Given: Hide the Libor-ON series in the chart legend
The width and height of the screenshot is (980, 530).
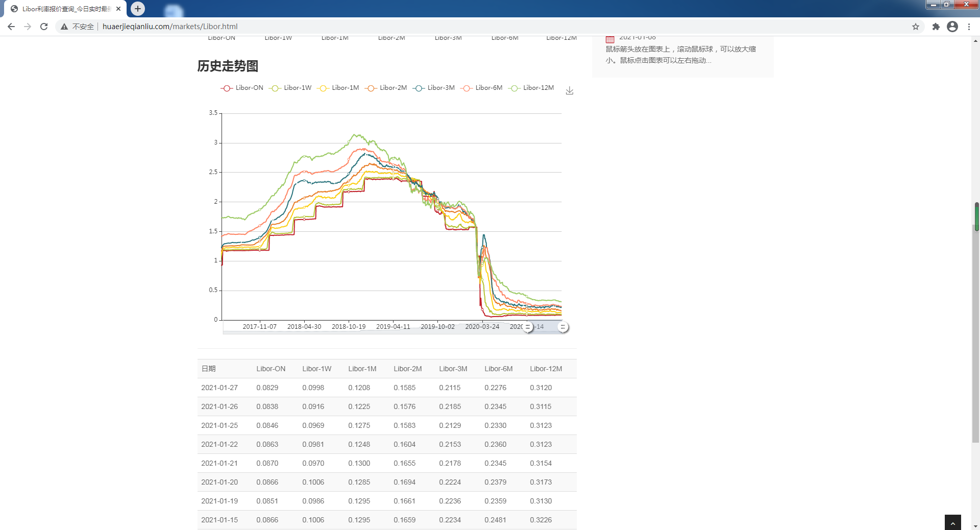Looking at the screenshot, I should [242, 88].
